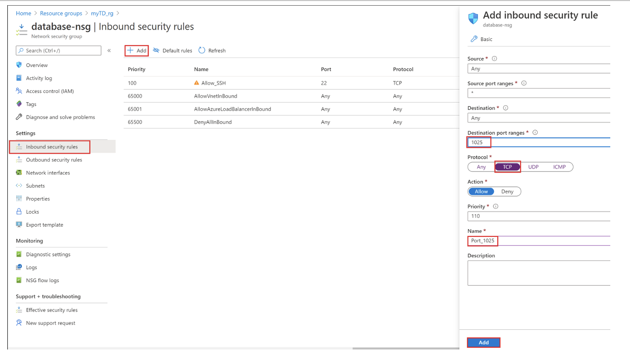Collapse the sidebar with double chevron
Viewport: 630px width, 364px height.
pos(109,50)
